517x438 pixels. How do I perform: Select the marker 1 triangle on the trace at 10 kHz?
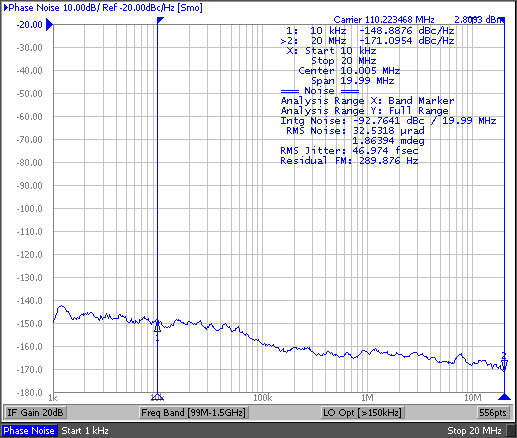(x=157, y=327)
